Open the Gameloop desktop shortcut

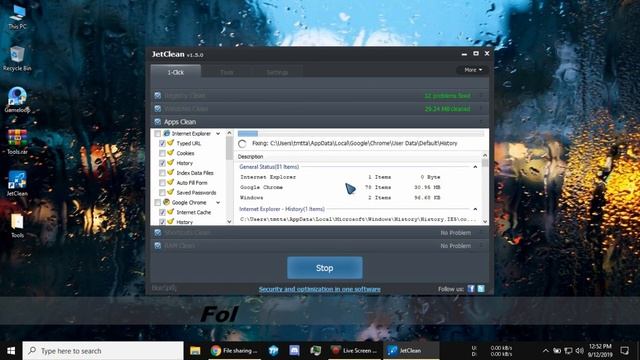17,100
